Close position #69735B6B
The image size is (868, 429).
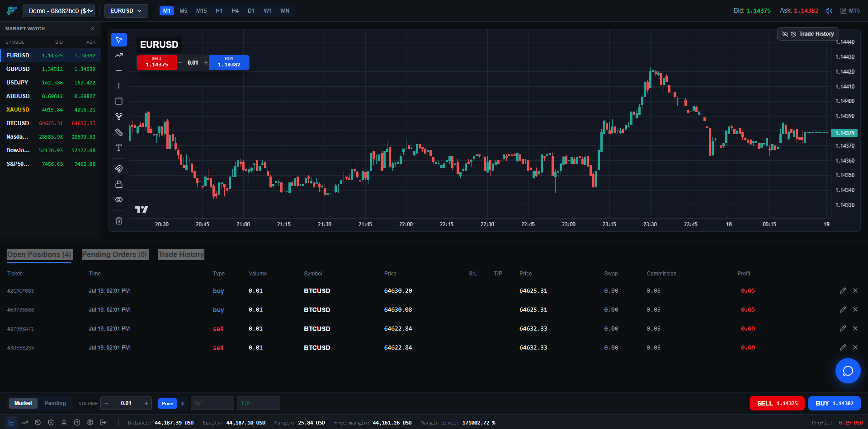[855, 310]
